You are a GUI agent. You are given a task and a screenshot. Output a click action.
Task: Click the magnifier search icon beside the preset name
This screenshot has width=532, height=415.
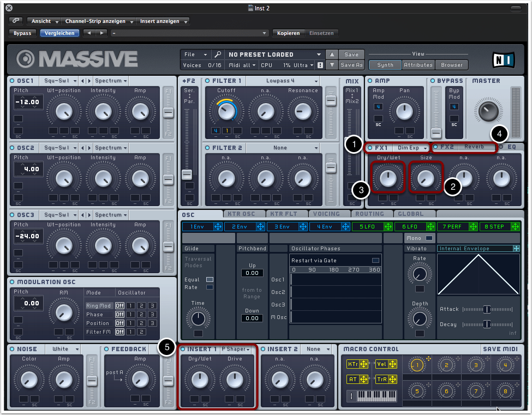[x=217, y=55]
